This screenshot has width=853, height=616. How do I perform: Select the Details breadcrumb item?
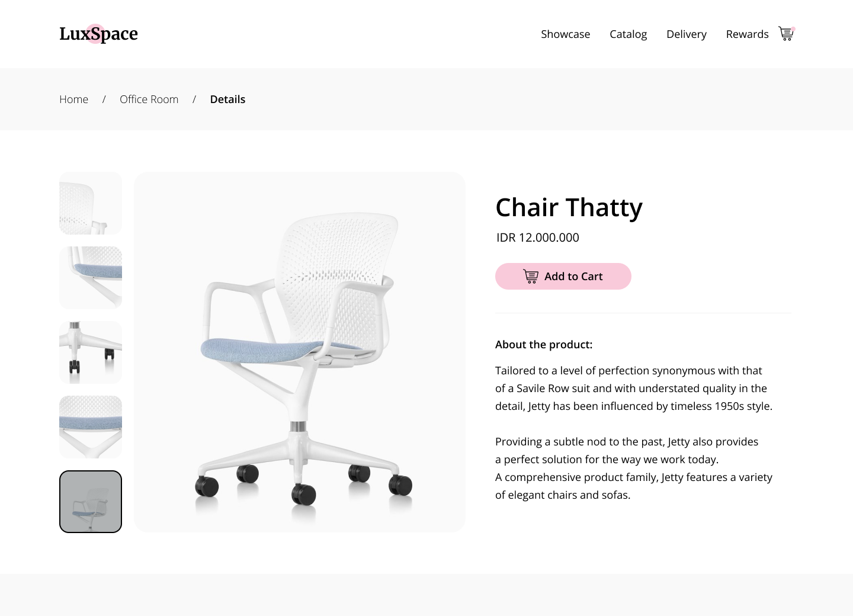point(227,100)
